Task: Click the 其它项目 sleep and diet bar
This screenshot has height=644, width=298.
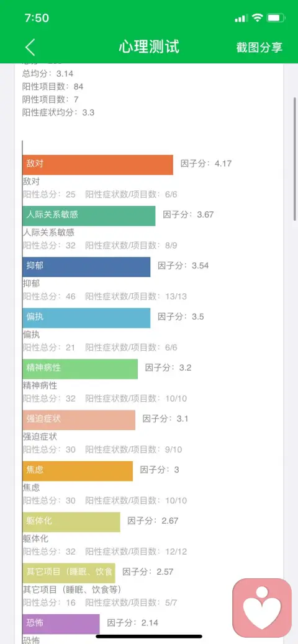Action: coord(69,573)
